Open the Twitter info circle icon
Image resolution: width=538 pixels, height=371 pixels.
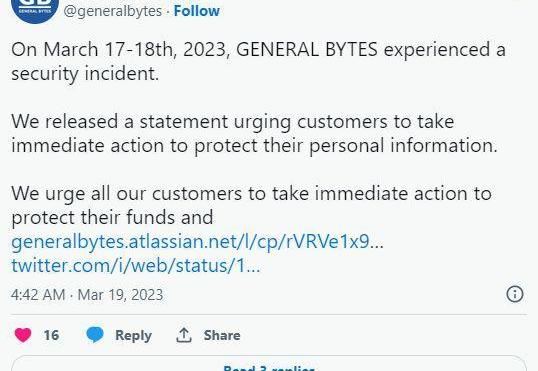click(515, 294)
